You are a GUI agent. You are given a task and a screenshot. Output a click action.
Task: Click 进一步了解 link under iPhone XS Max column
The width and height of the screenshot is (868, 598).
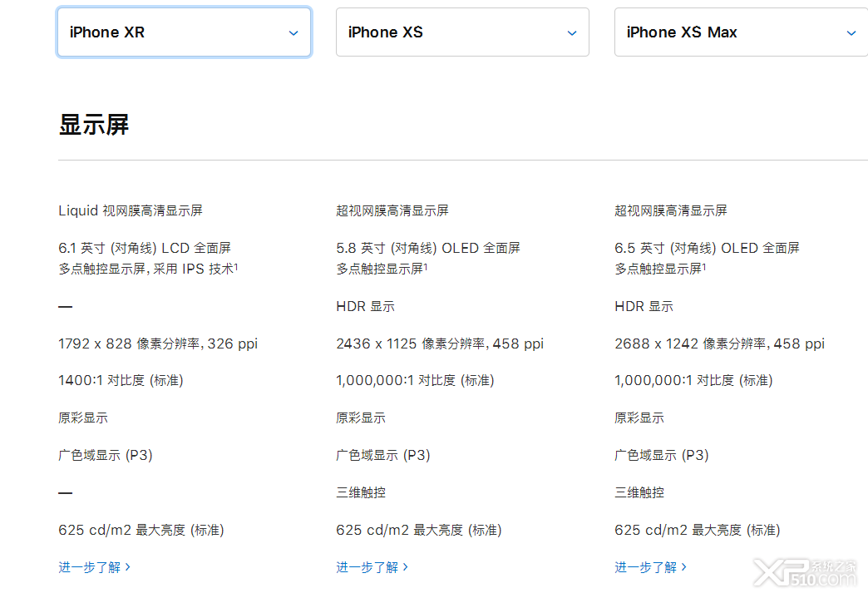(650, 567)
